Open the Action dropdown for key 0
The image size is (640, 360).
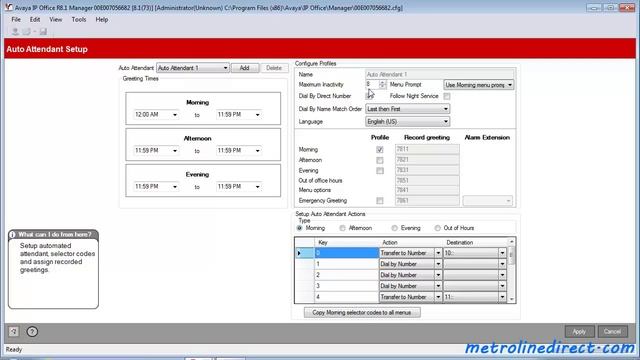(438, 253)
